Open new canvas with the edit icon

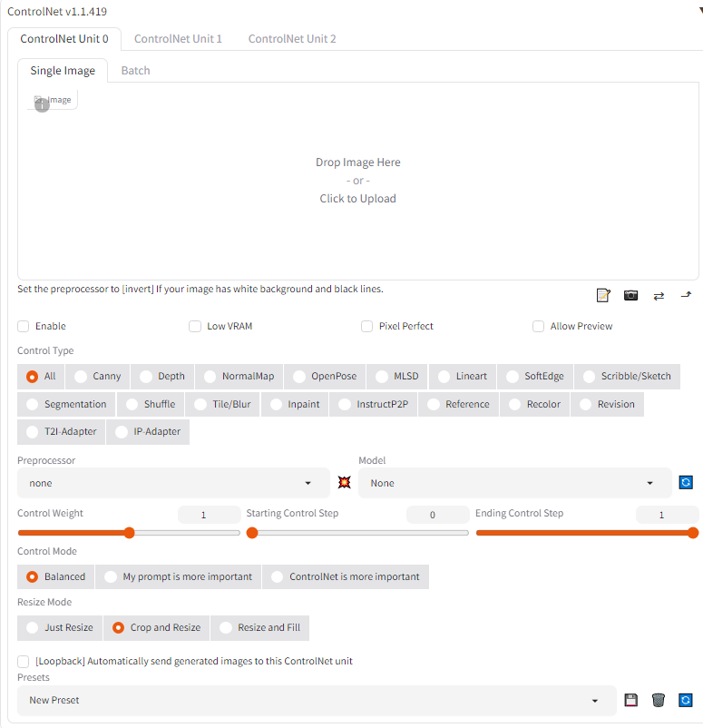603,295
